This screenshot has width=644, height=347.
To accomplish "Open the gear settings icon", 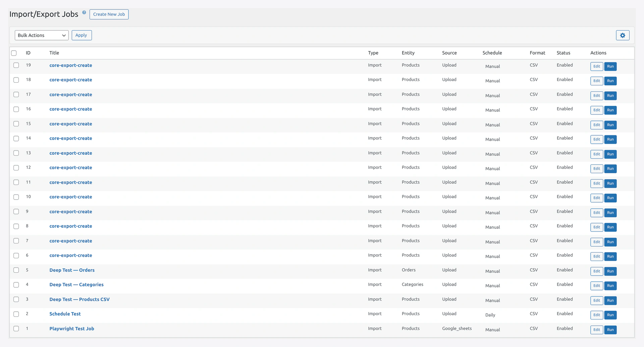I will pos(623,35).
